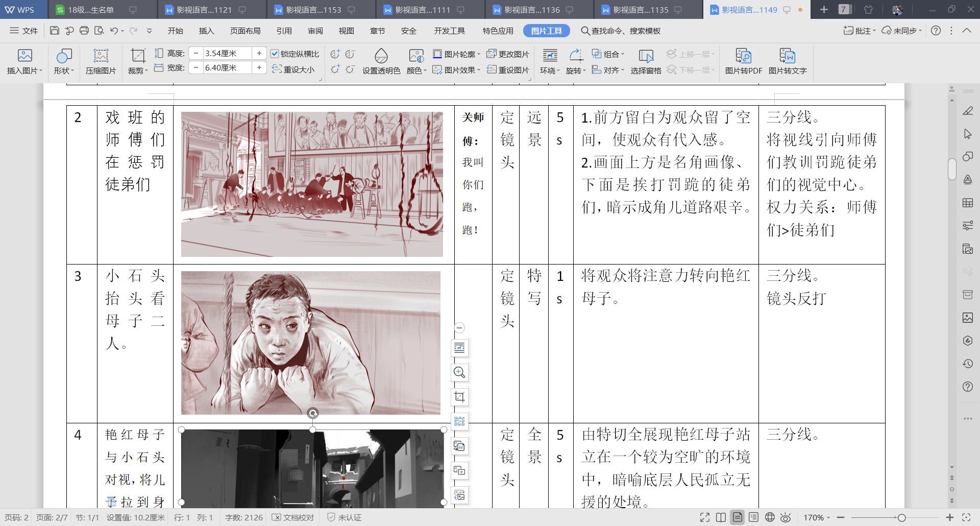Click the rotate handle above selected image
The width and height of the screenshot is (980, 526).
[313, 413]
